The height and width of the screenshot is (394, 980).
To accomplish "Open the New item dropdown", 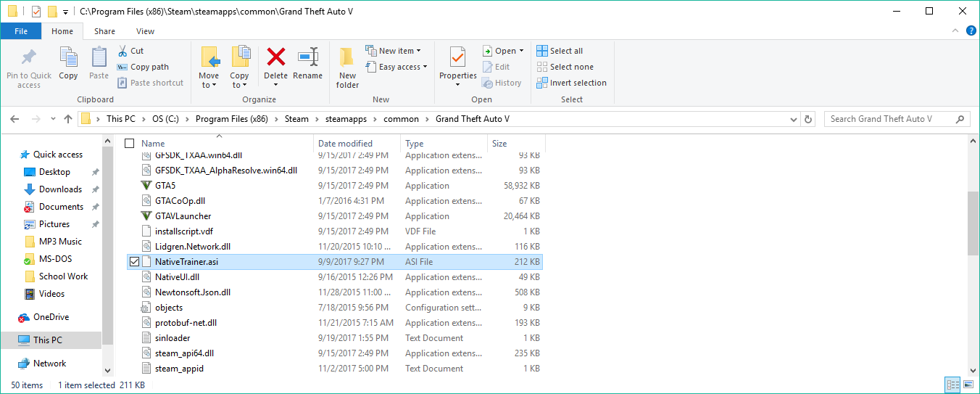I will [394, 51].
